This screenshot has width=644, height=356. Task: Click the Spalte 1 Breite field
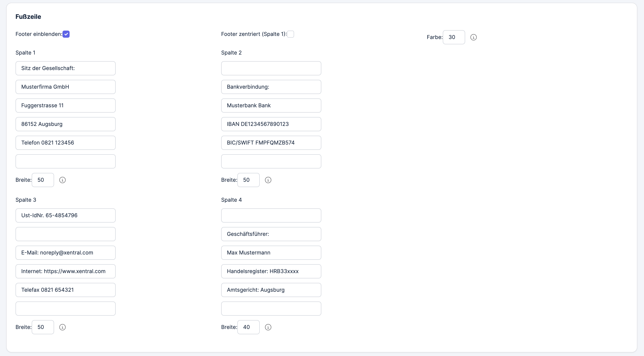point(43,180)
